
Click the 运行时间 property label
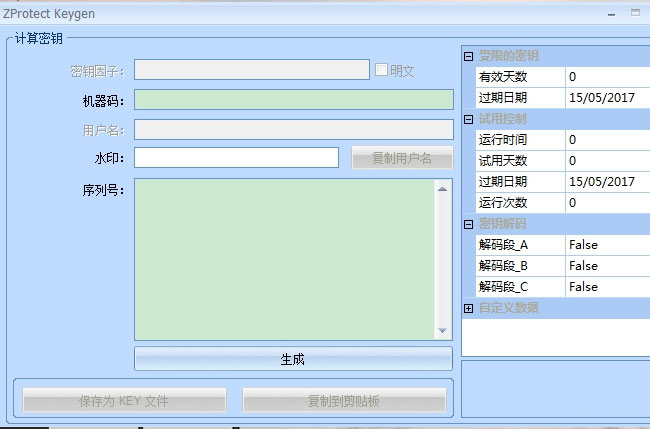pos(503,140)
